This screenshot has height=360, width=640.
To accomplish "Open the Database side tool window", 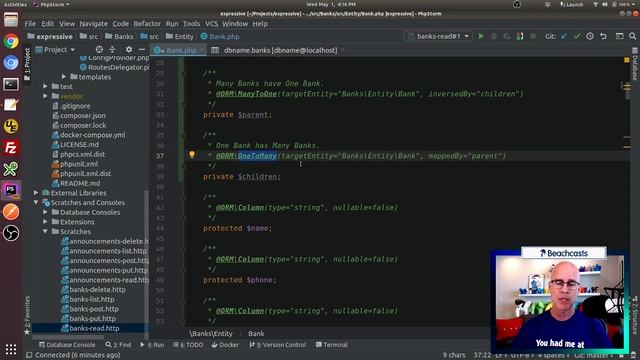I will [635, 64].
